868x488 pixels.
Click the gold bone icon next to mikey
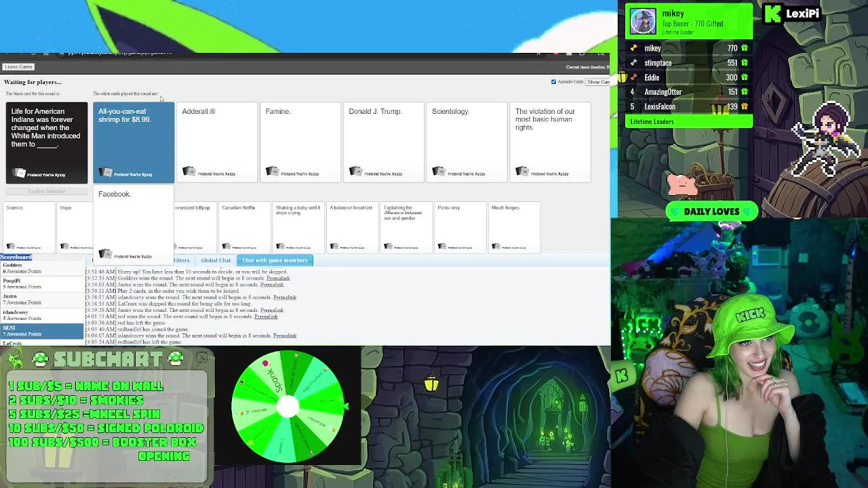point(633,48)
